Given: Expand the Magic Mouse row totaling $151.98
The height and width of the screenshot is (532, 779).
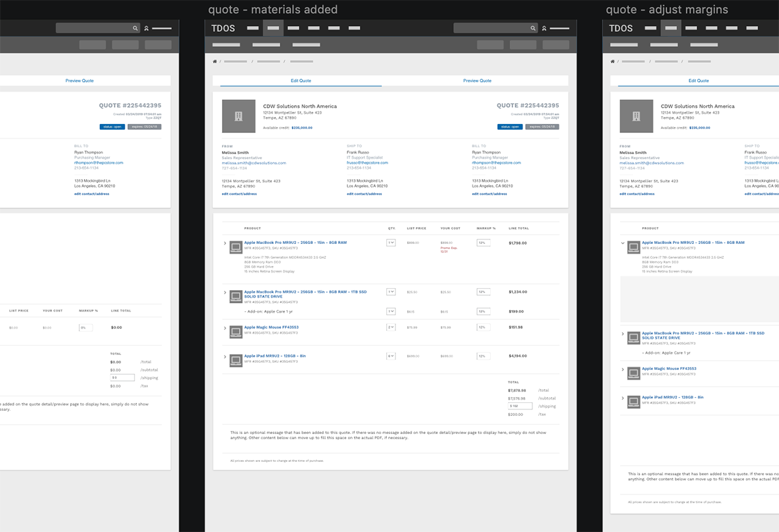Looking at the screenshot, I should pyautogui.click(x=225, y=328).
